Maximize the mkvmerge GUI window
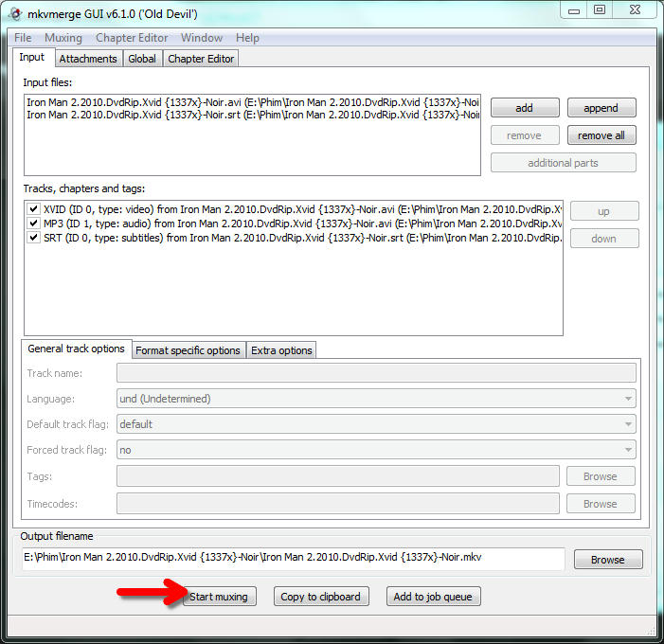 (600, 10)
